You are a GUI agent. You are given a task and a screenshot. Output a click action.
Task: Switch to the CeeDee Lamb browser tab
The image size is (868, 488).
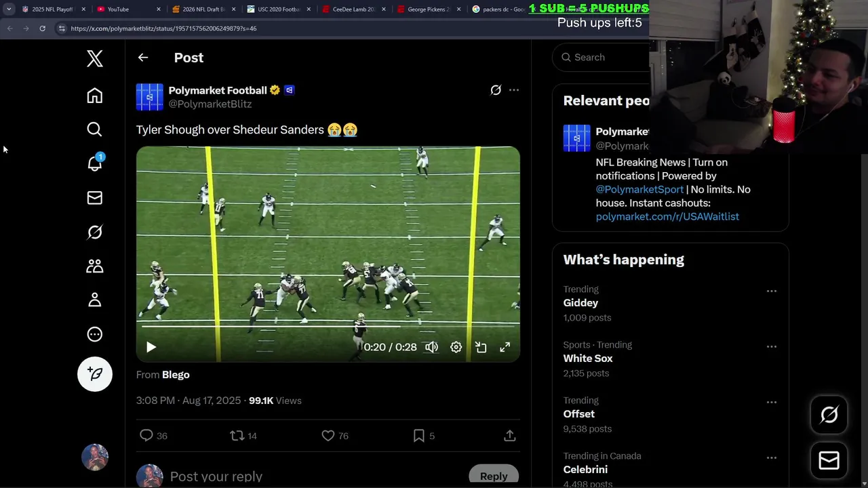tap(353, 9)
